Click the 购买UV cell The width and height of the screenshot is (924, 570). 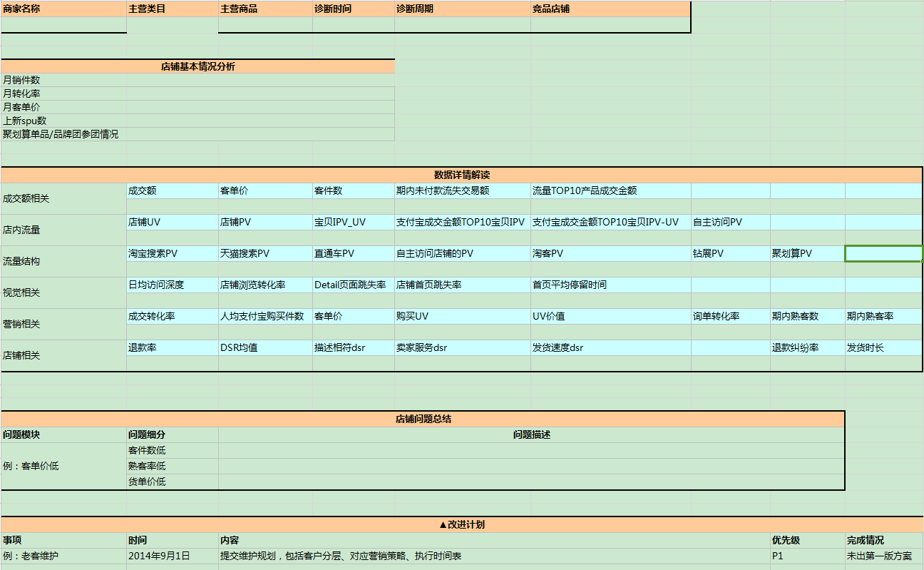click(x=463, y=316)
